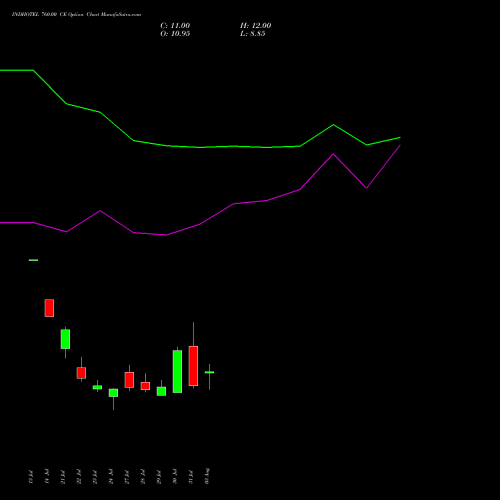Click the green candle above 21 Jul
Screen dimensions: 500x500
(65, 339)
